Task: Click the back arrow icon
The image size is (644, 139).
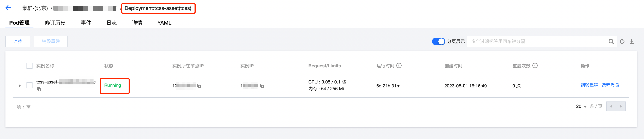Action: tap(8, 8)
